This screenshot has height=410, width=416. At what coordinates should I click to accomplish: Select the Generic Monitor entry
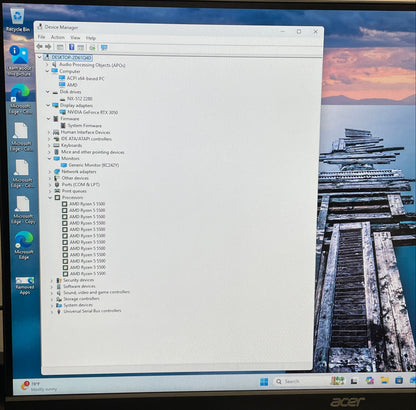(94, 165)
